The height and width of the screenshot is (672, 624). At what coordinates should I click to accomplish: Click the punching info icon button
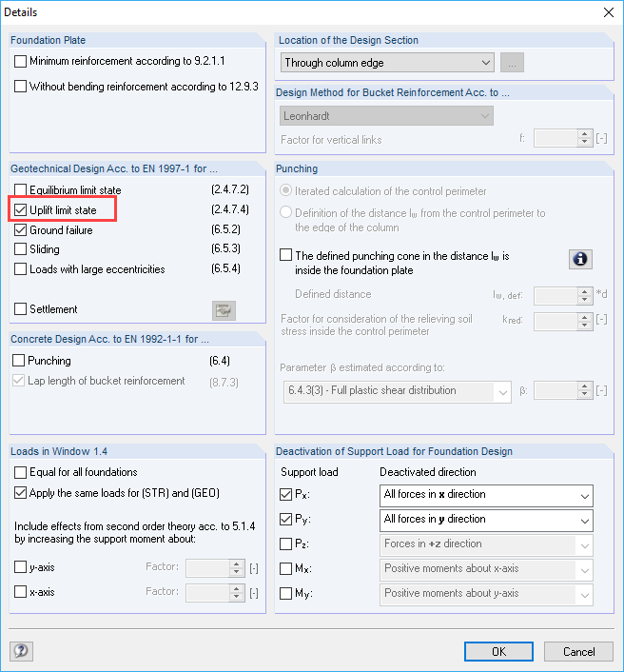(x=580, y=259)
